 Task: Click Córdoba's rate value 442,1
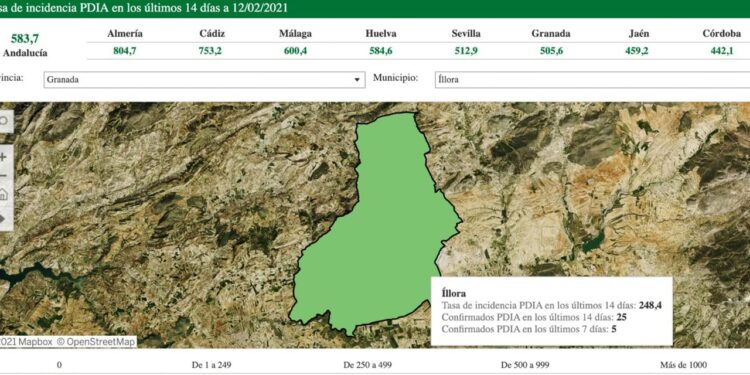722,52
